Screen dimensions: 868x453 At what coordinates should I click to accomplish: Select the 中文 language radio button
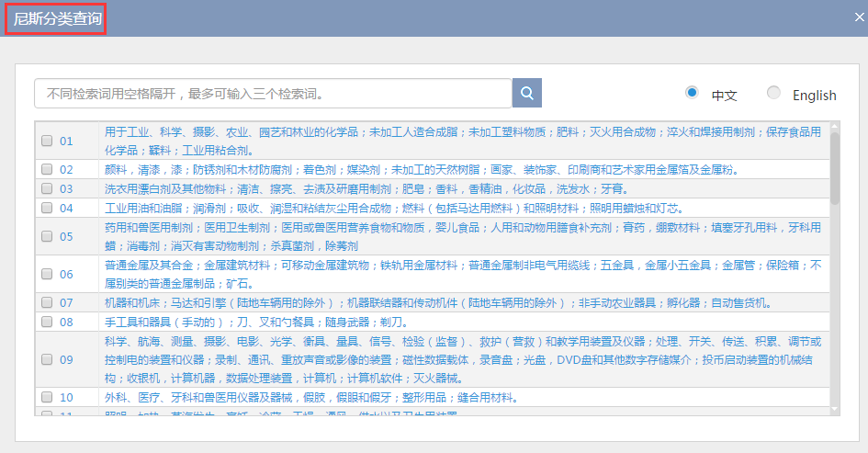pyautogui.click(x=692, y=93)
